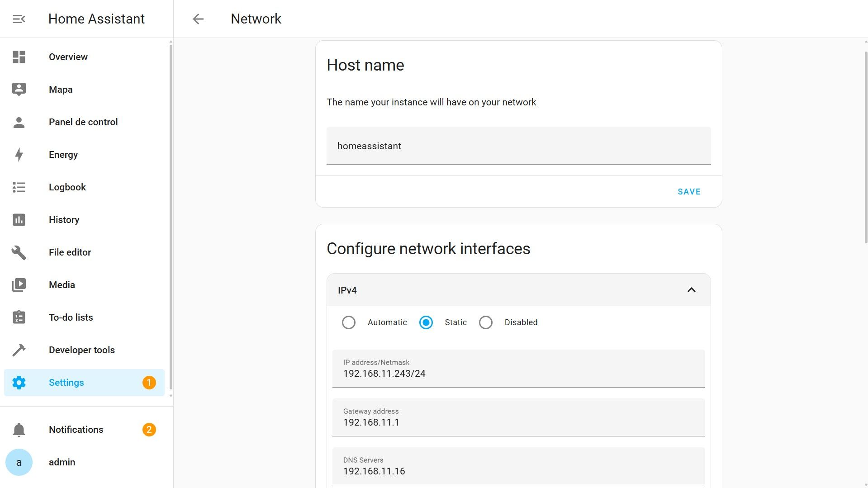
Task: Open Developer tools in the sidebar
Action: [84, 350]
